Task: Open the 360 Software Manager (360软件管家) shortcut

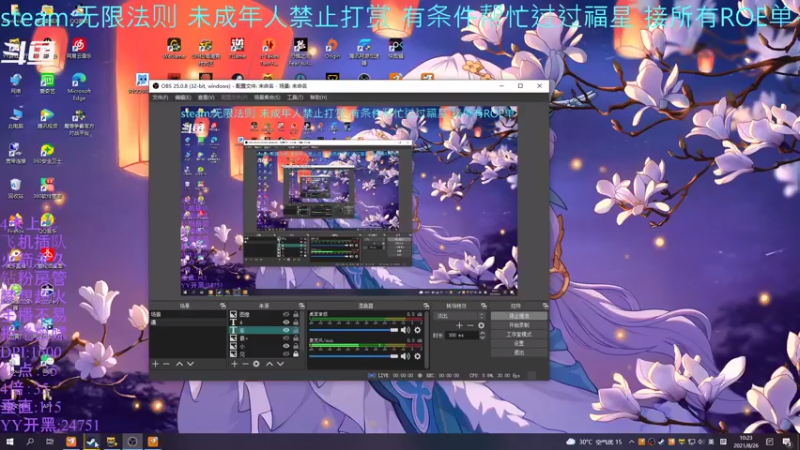Action: tap(47, 188)
